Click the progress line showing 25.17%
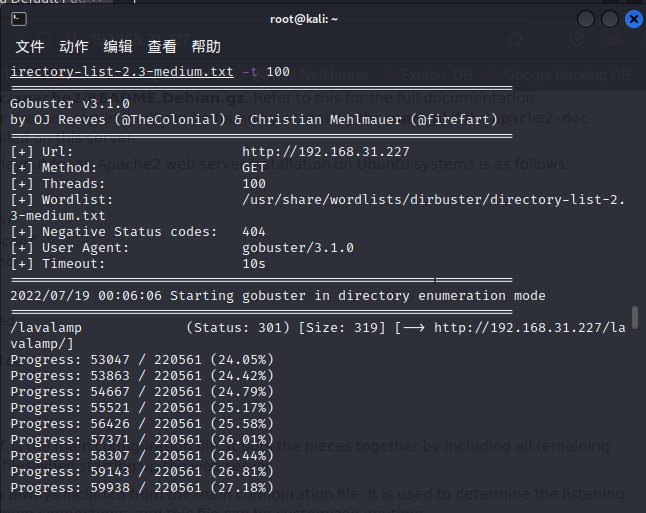Image resolution: width=646 pixels, height=513 pixels. (x=142, y=408)
